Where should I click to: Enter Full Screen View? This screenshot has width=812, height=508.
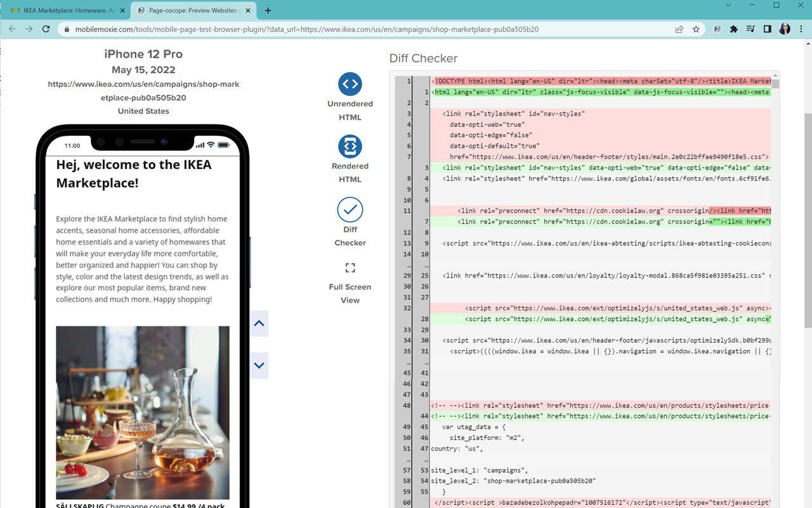click(350, 267)
